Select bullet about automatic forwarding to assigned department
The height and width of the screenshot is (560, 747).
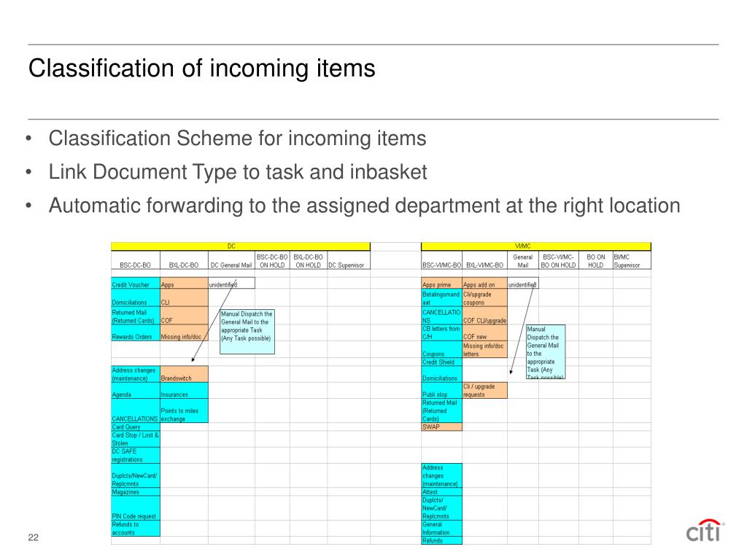coord(365,206)
